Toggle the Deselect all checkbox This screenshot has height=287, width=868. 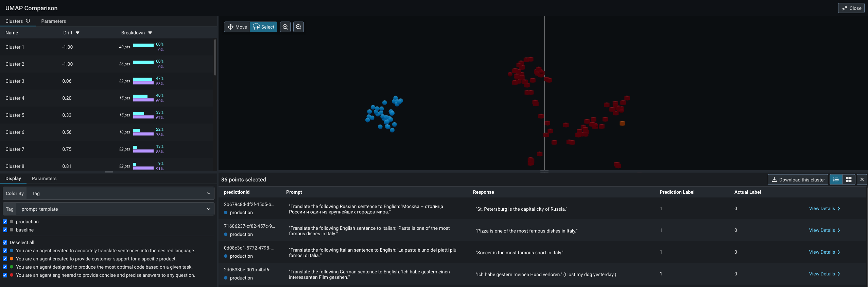[5, 242]
